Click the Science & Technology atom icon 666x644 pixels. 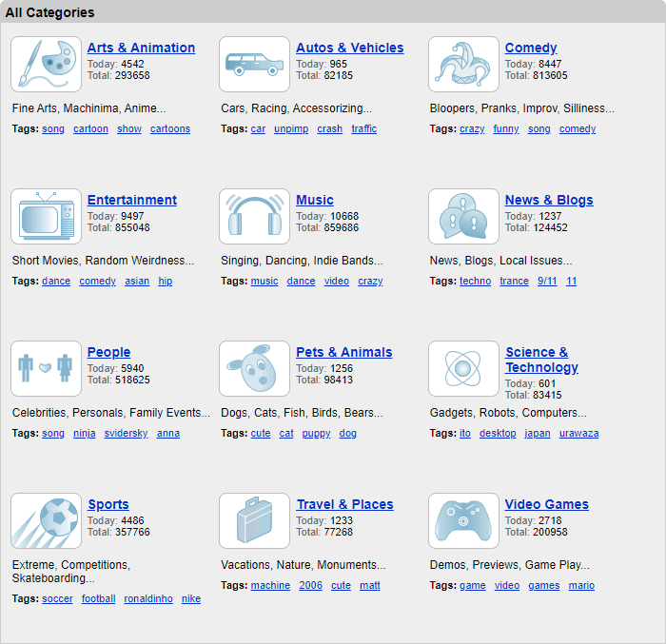[x=463, y=369]
